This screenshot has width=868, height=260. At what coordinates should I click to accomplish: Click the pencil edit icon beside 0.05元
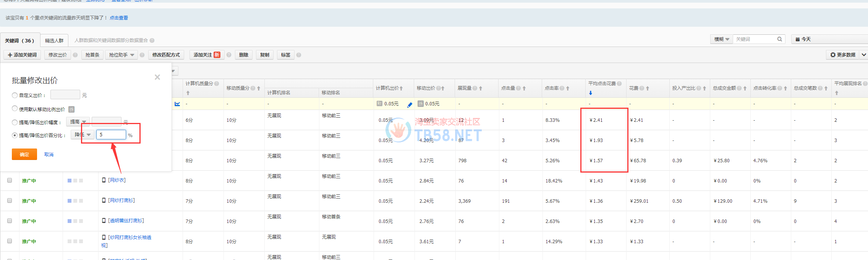point(410,105)
